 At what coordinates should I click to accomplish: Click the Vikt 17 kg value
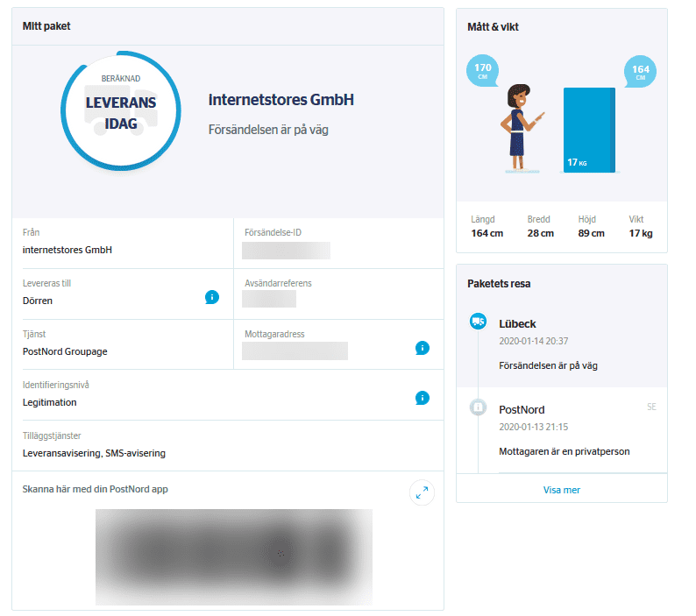[x=641, y=233]
